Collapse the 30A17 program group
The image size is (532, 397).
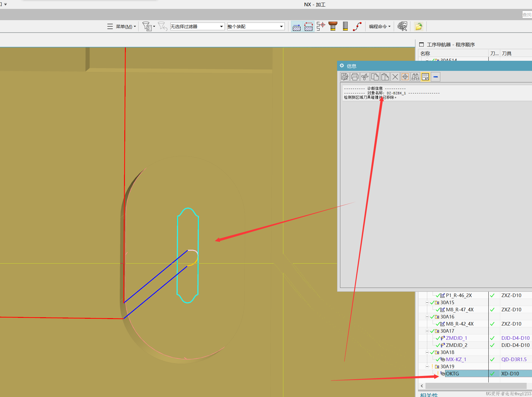427,331
